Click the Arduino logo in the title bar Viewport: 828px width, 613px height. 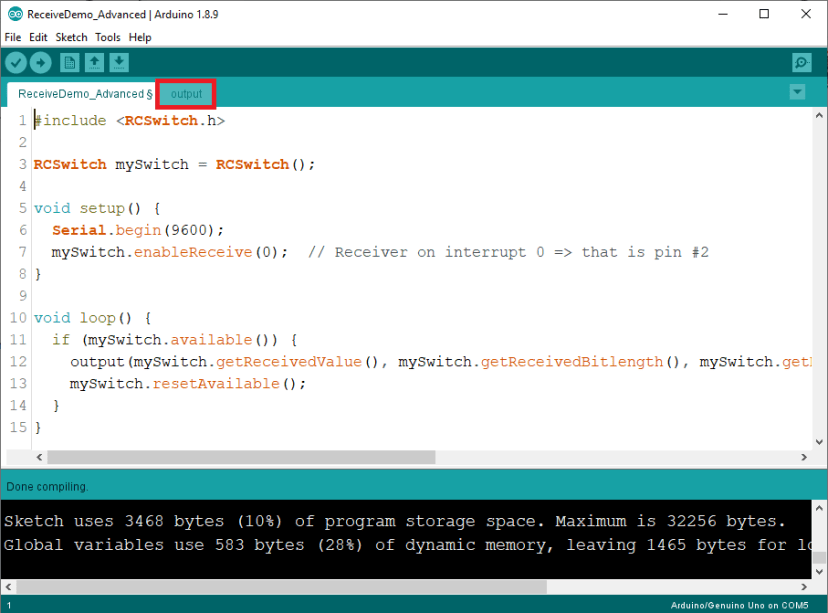pyautogui.click(x=14, y=14)
